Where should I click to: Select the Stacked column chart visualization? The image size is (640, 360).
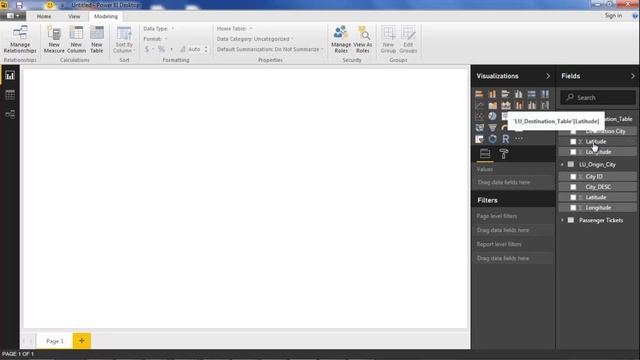pyautogui.click(x=492, y=94)
